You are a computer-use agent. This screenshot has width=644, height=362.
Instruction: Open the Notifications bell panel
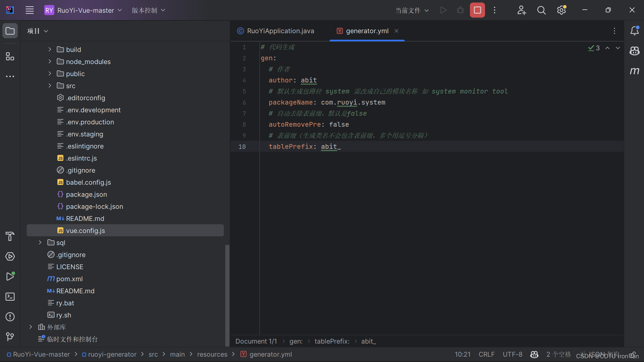(x=634, y=31)
